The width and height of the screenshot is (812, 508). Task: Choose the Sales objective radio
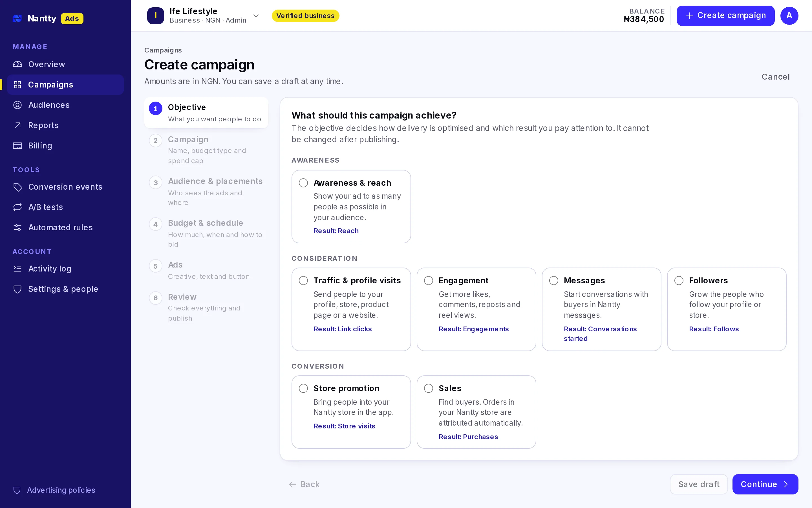coord(429,388)
